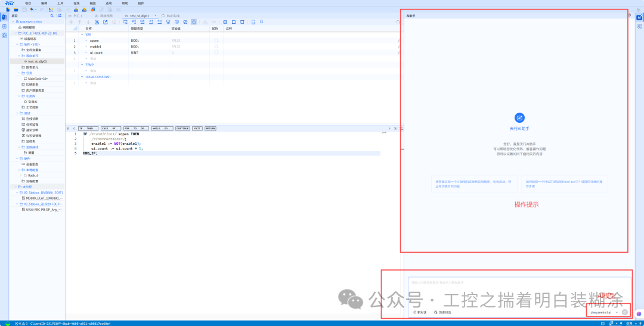Click the project view icon in the left sidebar
The height and width of the screenshot is (326, 644).
[4, 17]
